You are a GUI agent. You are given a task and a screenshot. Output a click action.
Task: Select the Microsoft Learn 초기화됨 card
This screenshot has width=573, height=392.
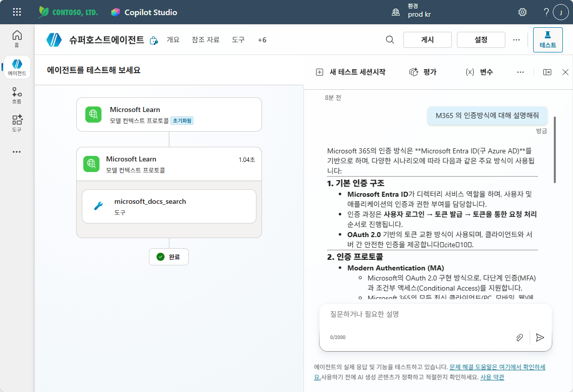[169, 115]
